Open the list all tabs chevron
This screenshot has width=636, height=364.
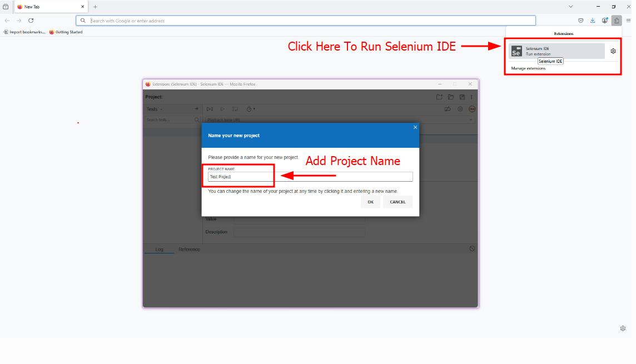[570, 7]
